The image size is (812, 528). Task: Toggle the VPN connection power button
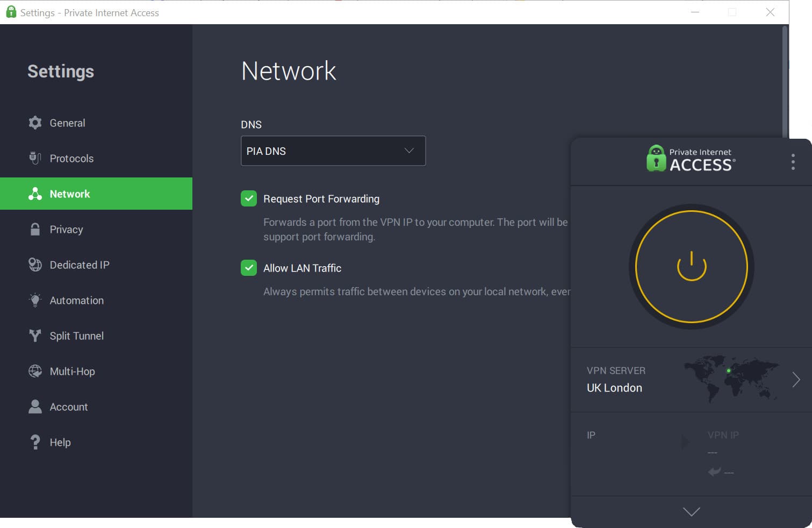click(x=691, y=266)
